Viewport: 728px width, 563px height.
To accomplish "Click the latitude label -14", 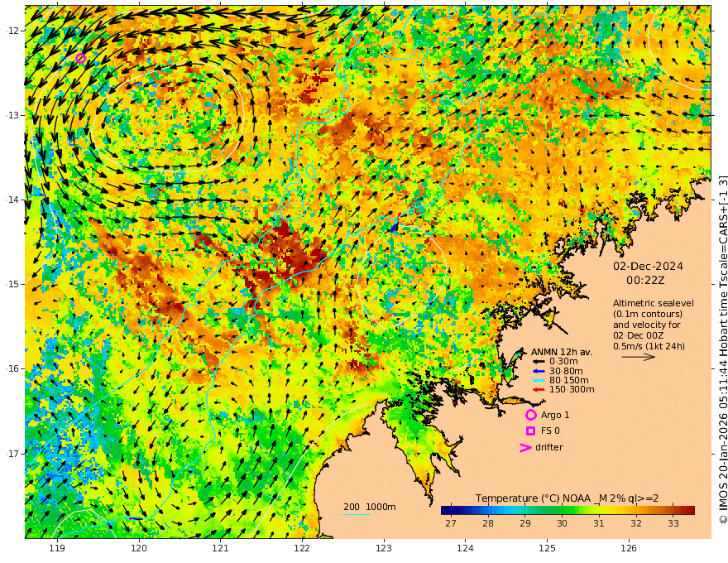I will pyautogui.click(x=12, y=200).
